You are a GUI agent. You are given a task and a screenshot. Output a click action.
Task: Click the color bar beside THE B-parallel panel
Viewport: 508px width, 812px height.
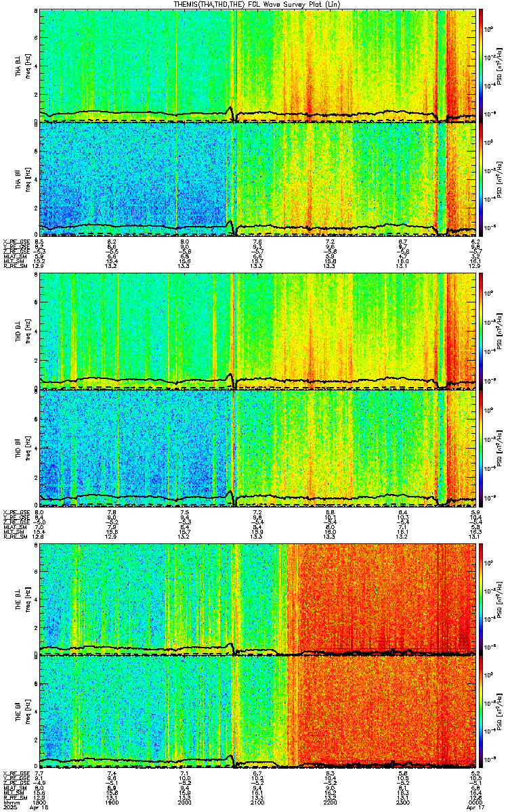481,713
